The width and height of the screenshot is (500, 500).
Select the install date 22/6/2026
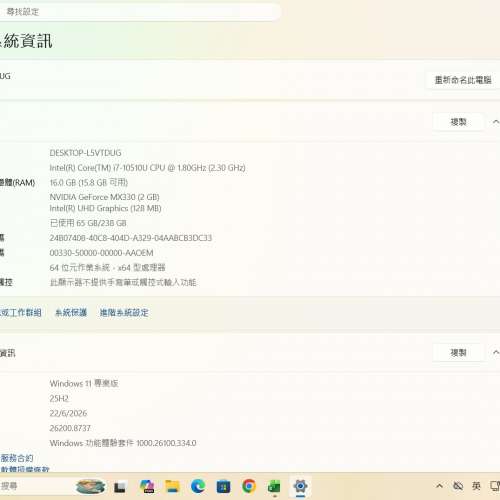pyautogui.click(x=68, y=413)
